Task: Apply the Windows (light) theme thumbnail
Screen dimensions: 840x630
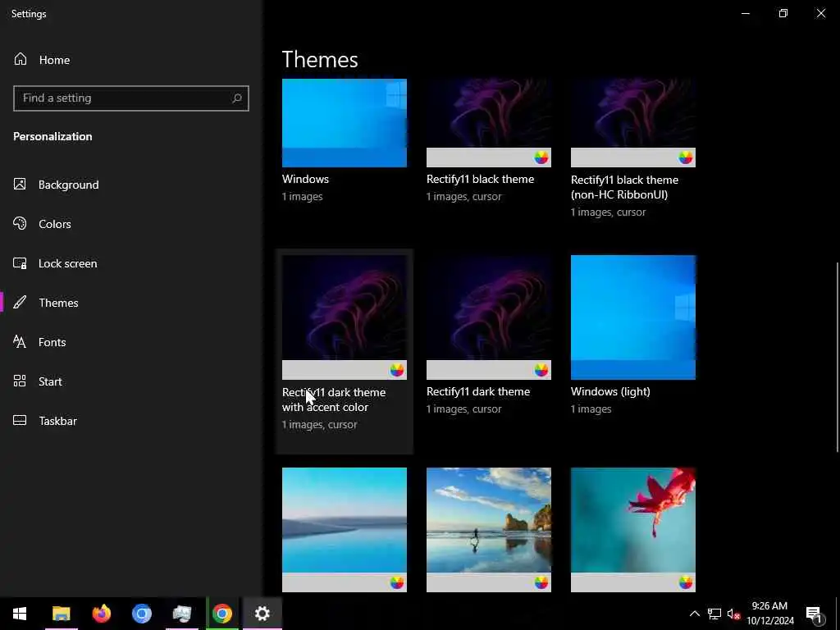Action: [633, 317]
